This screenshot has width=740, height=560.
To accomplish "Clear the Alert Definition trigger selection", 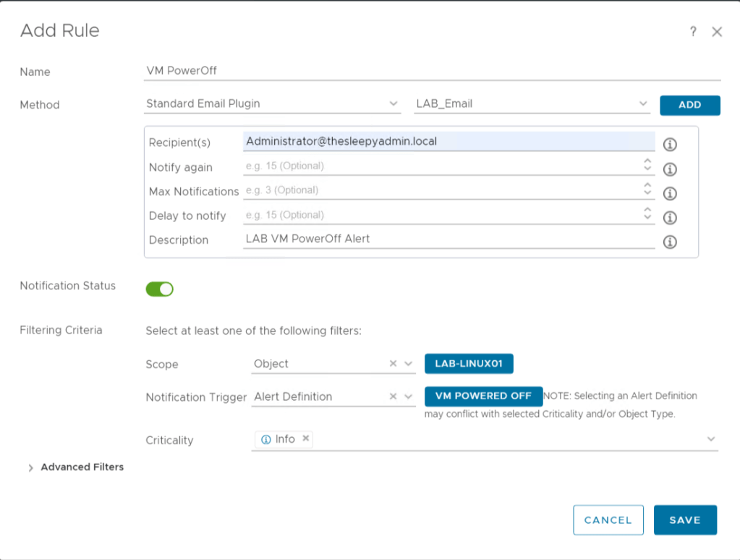I will tap(393, 396).
